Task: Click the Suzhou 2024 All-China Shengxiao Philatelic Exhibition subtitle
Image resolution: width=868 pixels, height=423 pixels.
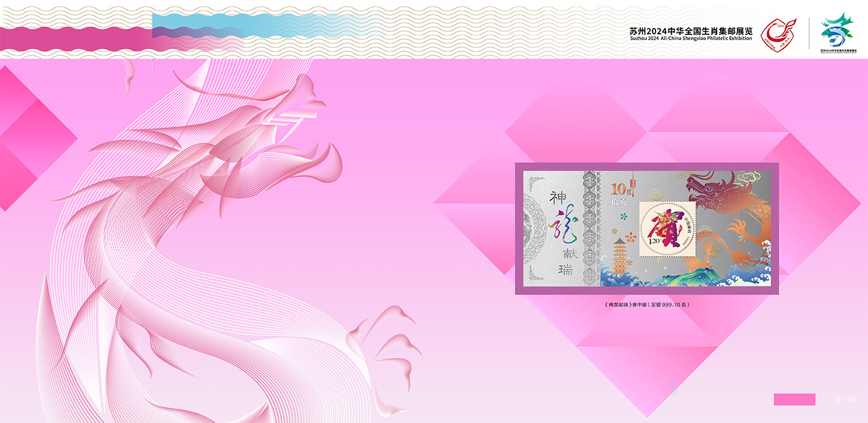Action: coord(690,38)
